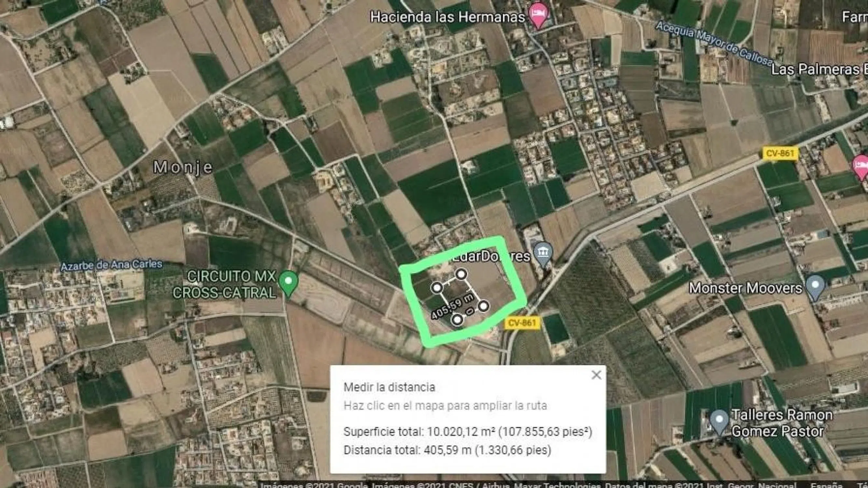Click the Monje place label
This screenshot has width=868, height=488.
183,167
